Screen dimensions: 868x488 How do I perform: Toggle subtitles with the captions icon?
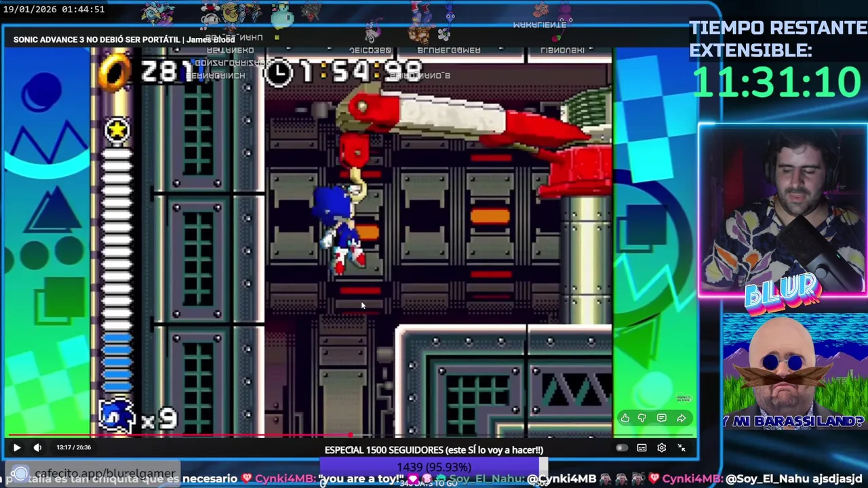tap(642, 448)
